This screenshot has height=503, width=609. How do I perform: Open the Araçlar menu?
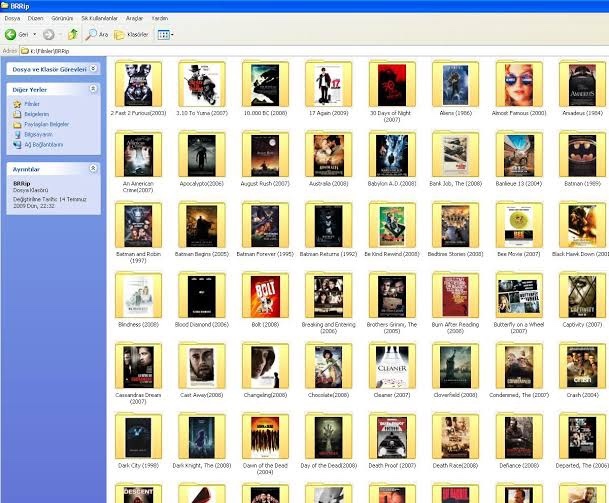tap(134, 18)
